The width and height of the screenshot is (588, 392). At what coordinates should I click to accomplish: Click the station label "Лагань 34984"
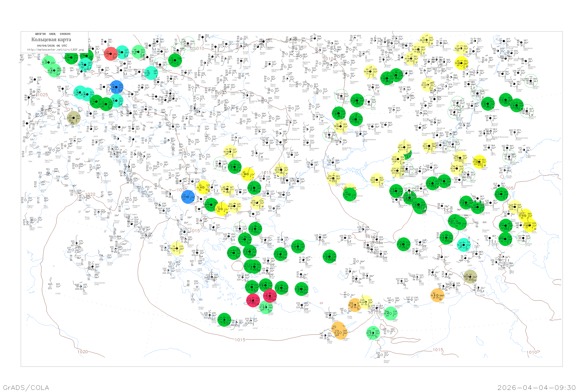[509, 177]
